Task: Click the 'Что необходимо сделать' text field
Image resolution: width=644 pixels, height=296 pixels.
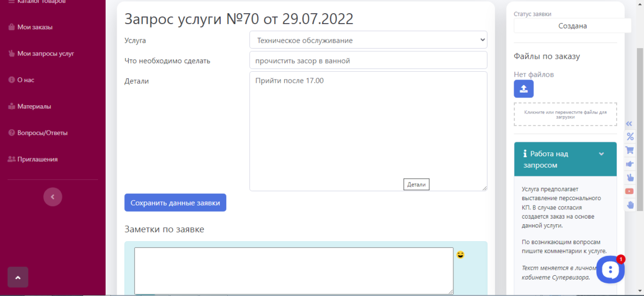Action: [368, 60]
